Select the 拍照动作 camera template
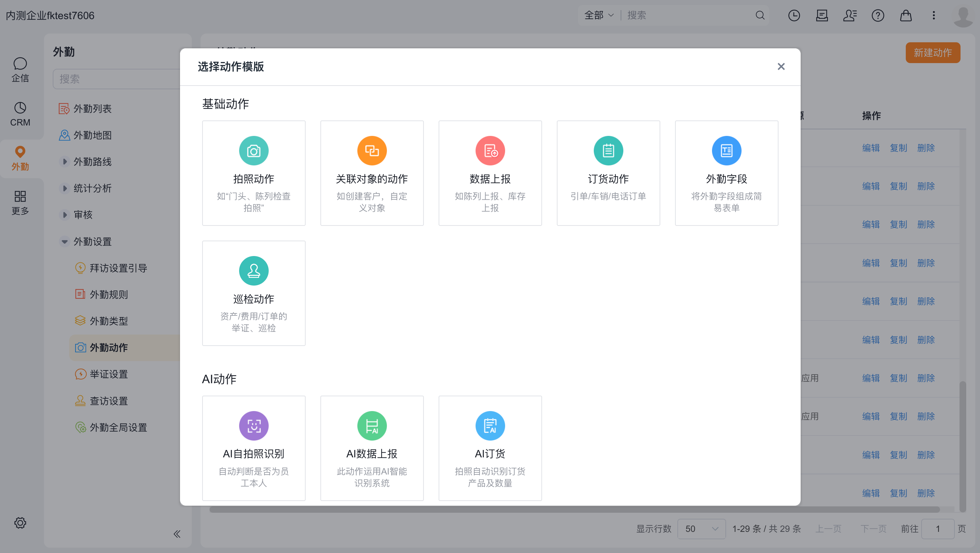 coord(254,173)
